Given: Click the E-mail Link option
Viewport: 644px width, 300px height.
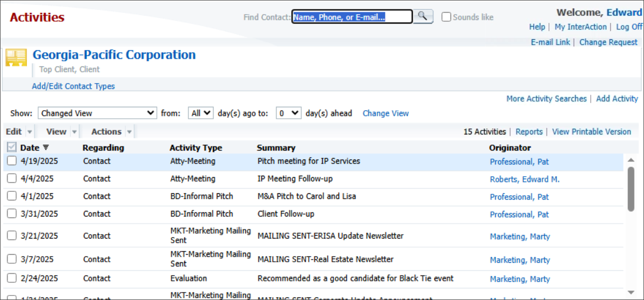Looking at the screenshot, I should (x=550, y=42).
